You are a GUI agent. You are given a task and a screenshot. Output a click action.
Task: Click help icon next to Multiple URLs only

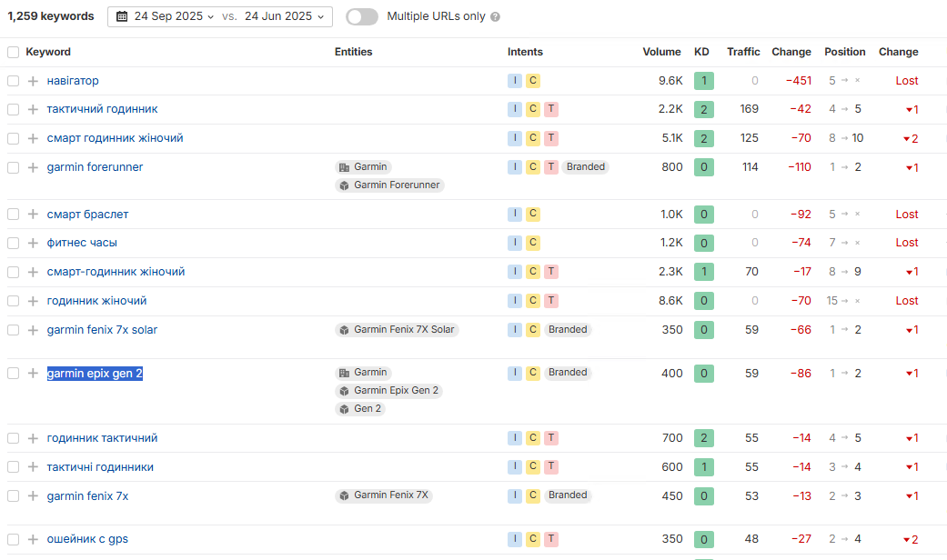[x=495, y=17]
